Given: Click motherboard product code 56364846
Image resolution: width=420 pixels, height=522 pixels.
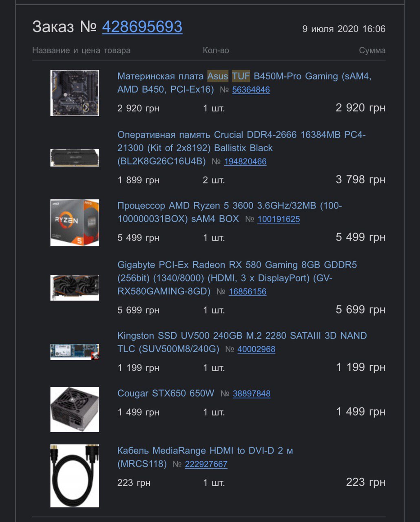Looking at the screenshot, I should (x=251, y=89).
